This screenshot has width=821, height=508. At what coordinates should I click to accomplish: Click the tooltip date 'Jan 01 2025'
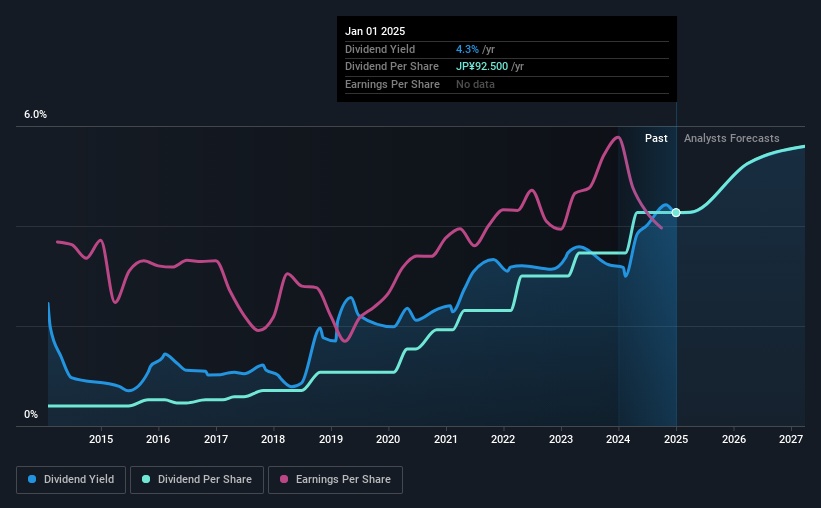[x=375, y=31]
